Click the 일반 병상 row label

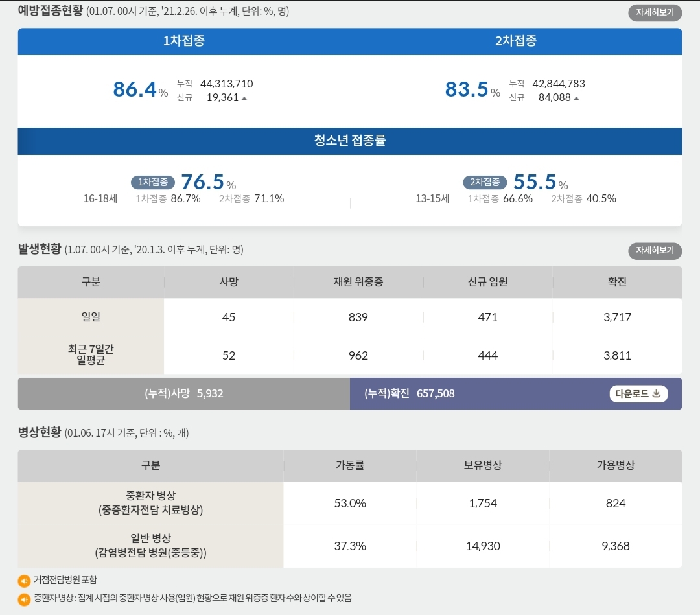(150, 546)
